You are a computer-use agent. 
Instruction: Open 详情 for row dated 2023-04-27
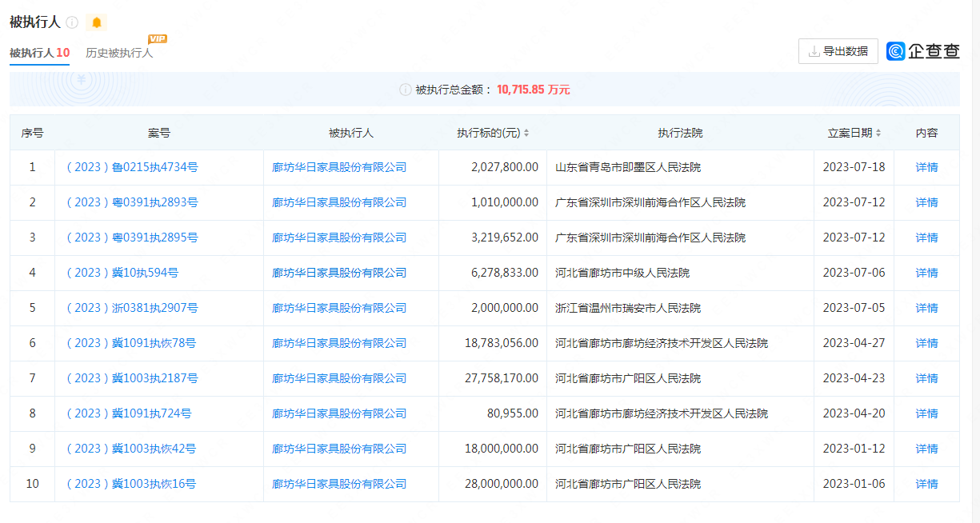tap(927, 343)
